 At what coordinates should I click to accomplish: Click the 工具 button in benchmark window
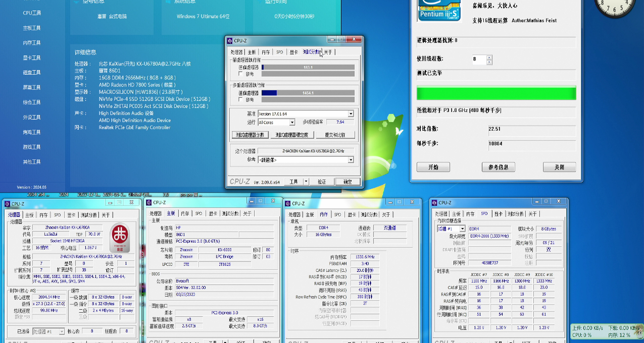[293, 182]
